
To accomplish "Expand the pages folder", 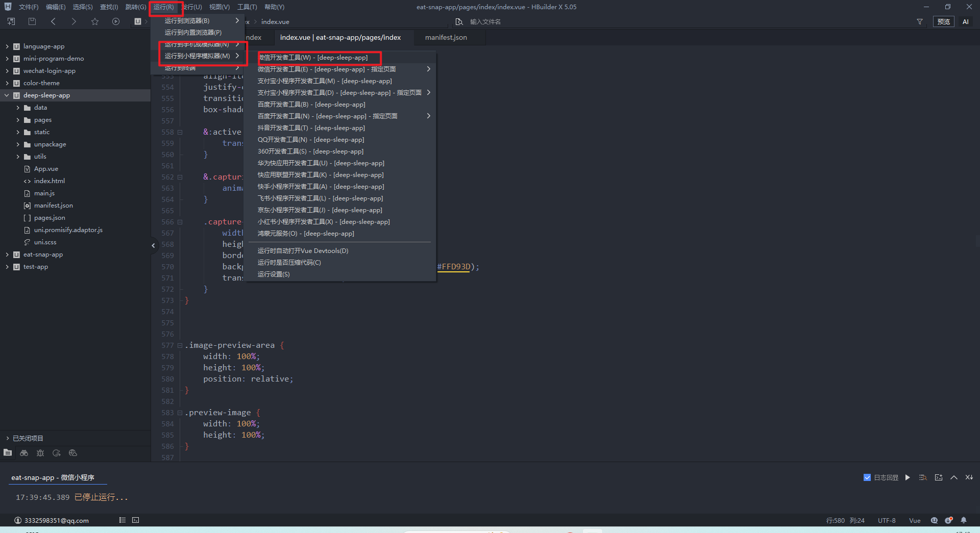I will (x=18, y=120).
